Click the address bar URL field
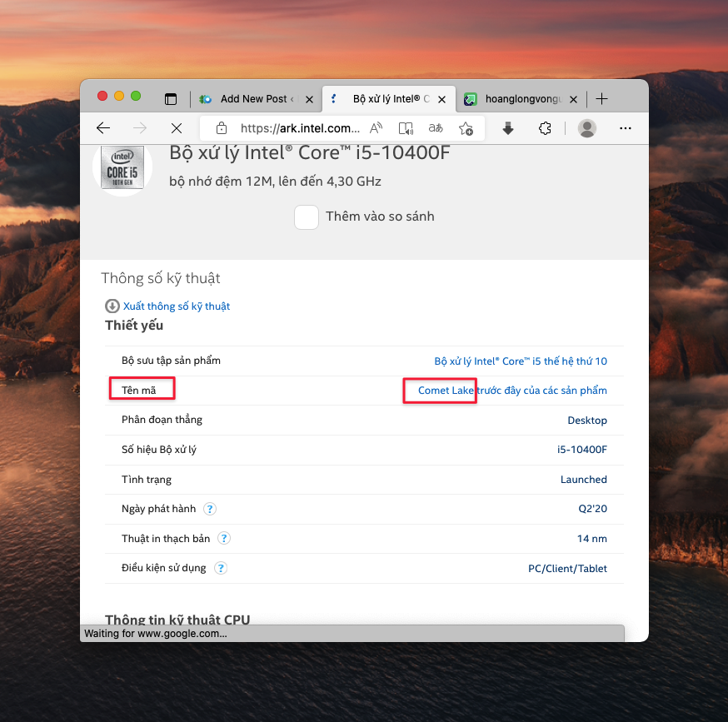Viewport: 728px width, 722px height. (x=300, y=128)
